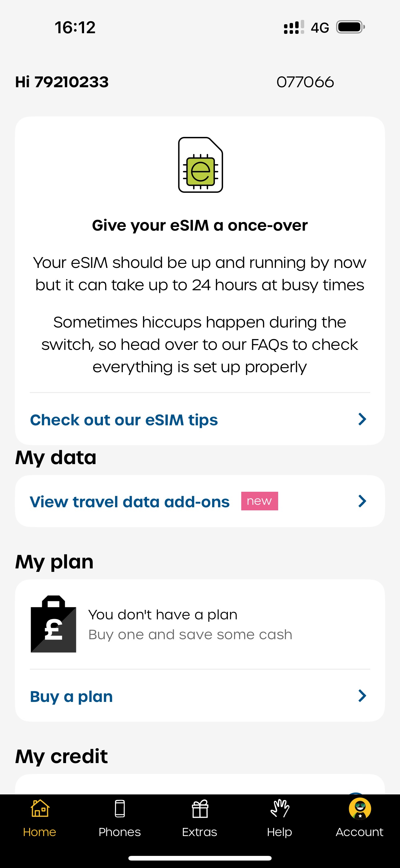Viewport: 400px width, 868px height.
Task: Tap the Extras gift icon
Action: pyautogui.click(x=200, y=809)
